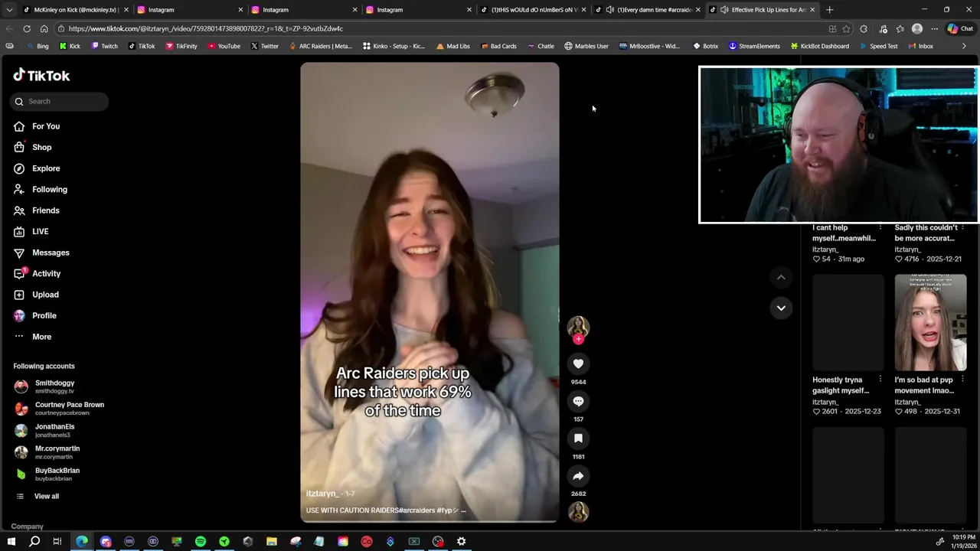This screenshot has width=980, height=551.
Task: Bookmark the video using the favorites icon
Action: [x=578, y=439]
